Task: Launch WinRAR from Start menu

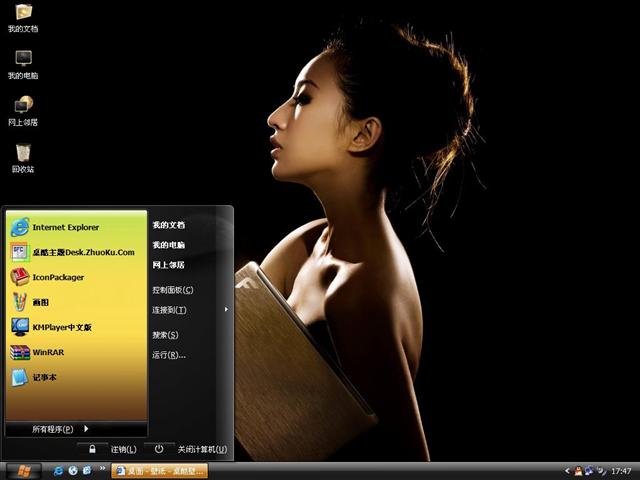Action: (x=76, y=352)
